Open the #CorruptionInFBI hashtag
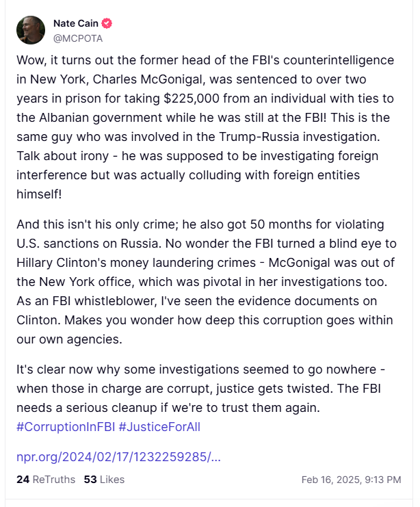 click(x=65, y=427)
